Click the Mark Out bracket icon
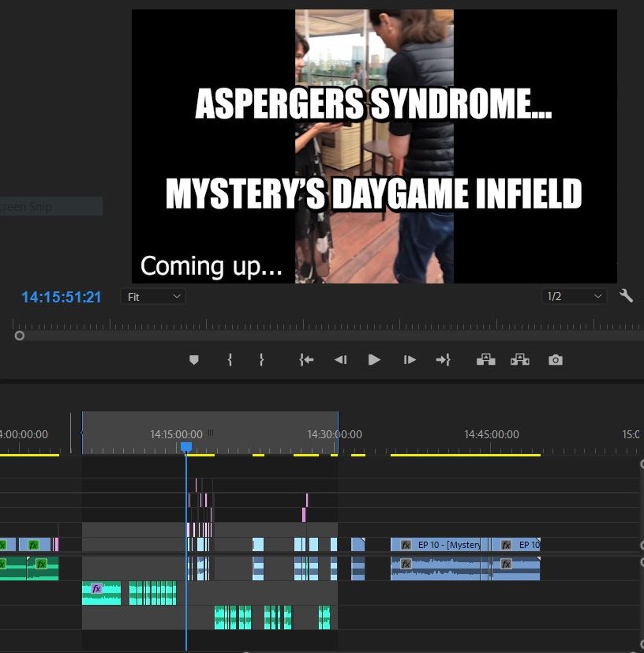The image size is (644, 653). coord(261,360)
